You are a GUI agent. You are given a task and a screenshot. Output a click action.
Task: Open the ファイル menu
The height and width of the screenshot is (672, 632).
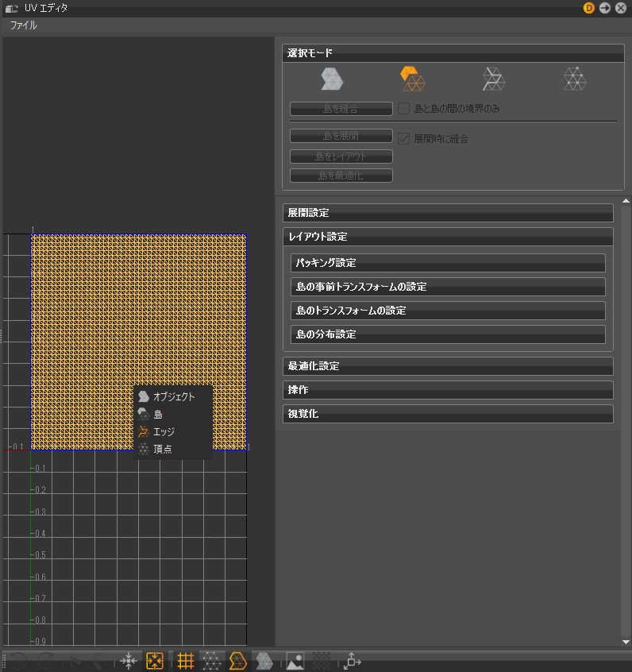pyautogui.click(x=24, y=25)
